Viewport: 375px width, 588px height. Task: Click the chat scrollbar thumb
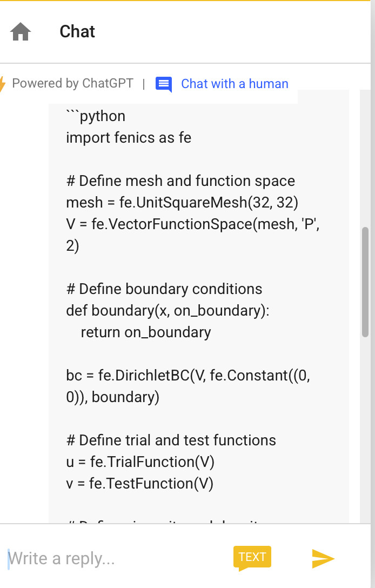pyautogui.click(x=365, y=282)
